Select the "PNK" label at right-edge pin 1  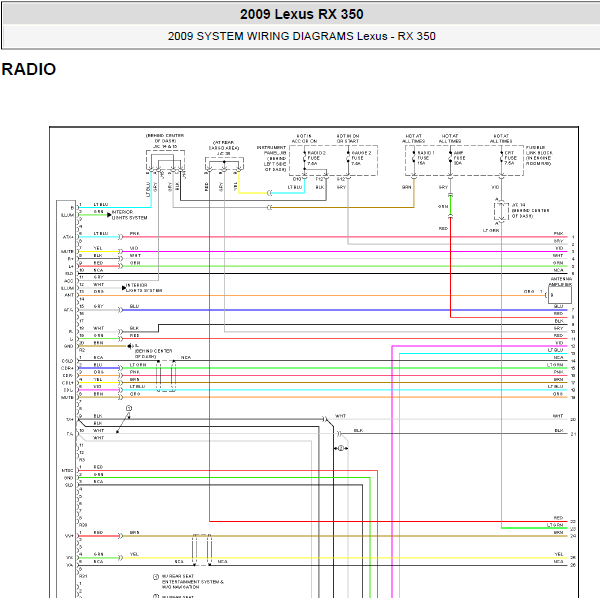(x=558, y=233)
